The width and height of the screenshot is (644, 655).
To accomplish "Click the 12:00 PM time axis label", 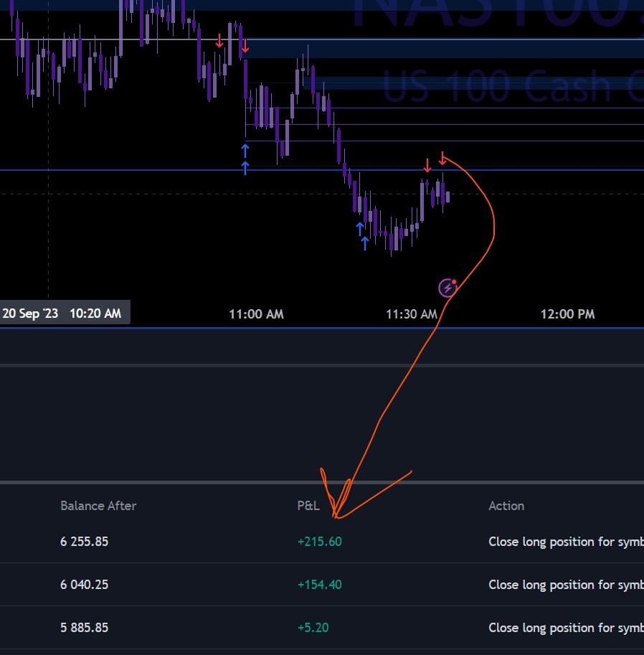I will 567,314.
